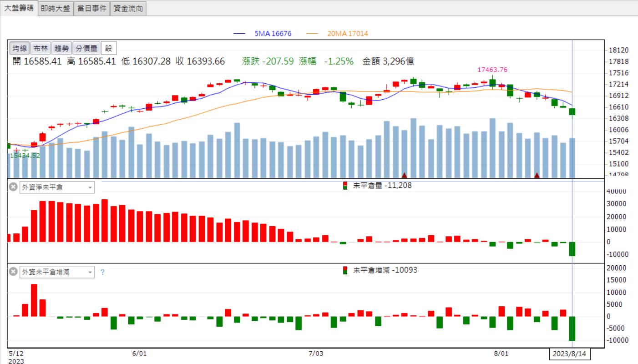Viewport: 638px width, 364px height.
Task: Toggle the 均線 moving average overlay
Action: tap(20, 48)
